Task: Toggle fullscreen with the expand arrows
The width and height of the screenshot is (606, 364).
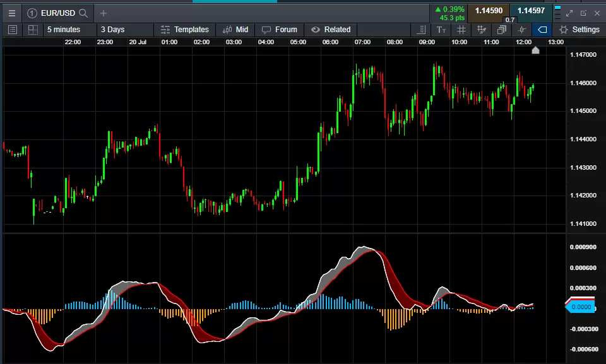Action: [569, 12]
